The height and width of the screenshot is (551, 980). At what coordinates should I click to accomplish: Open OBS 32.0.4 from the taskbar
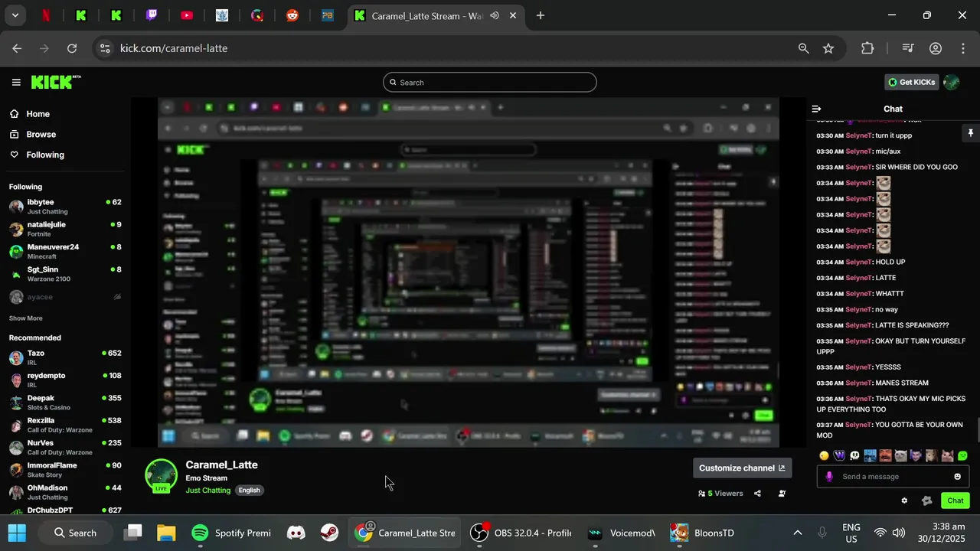[x=521, y=533]
